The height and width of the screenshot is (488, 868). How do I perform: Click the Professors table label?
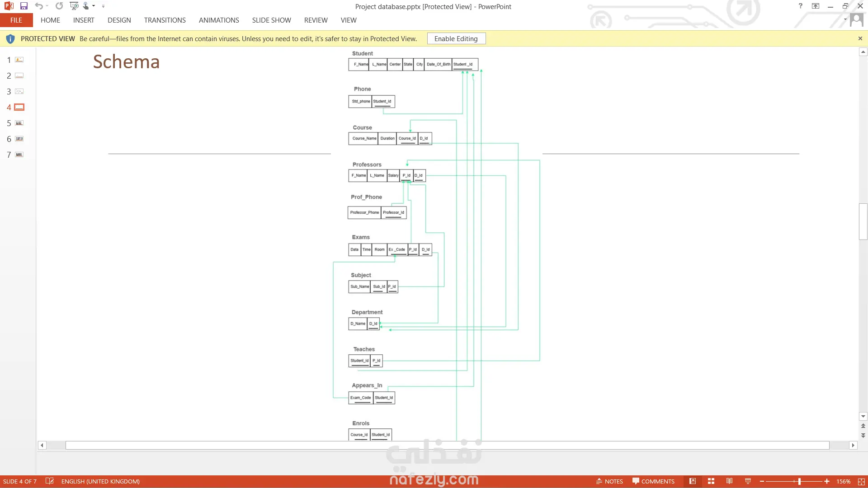point(367,164)
